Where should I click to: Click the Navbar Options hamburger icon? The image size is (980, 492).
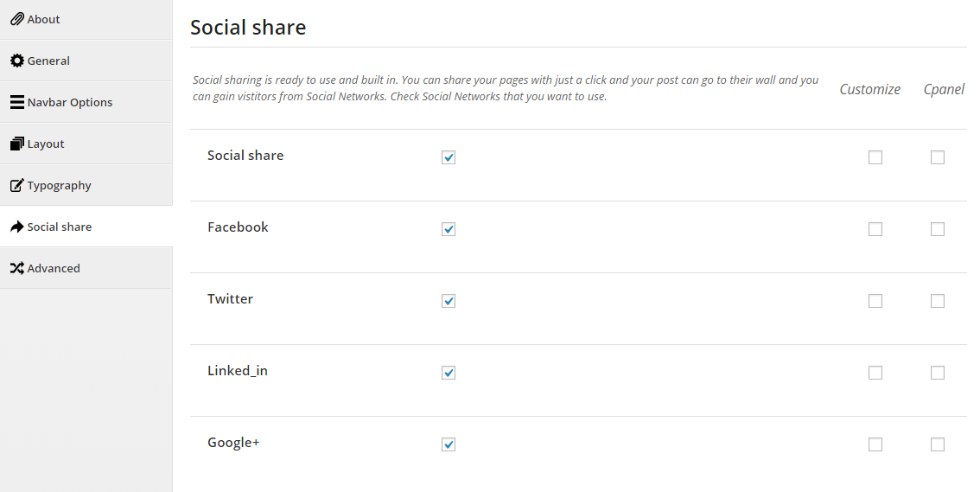tap(17, 102)
